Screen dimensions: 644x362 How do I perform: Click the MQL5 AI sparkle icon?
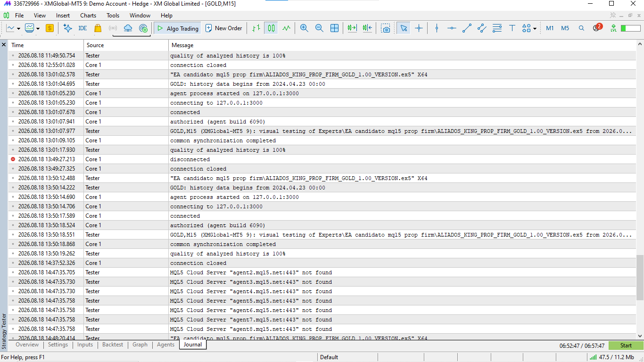(x=67, y=28)
